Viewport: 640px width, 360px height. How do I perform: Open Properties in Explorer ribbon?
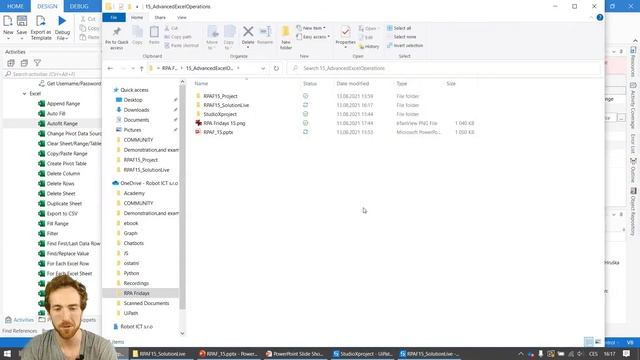(345, 36)
